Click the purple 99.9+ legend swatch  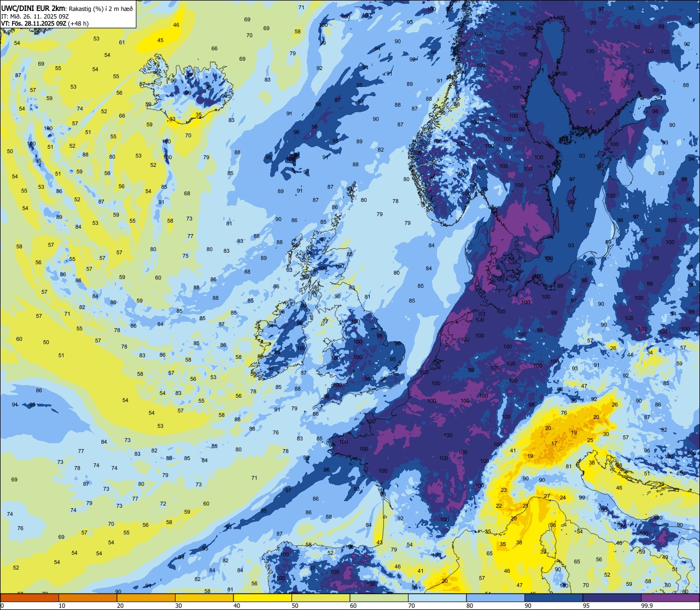[670, 597]
